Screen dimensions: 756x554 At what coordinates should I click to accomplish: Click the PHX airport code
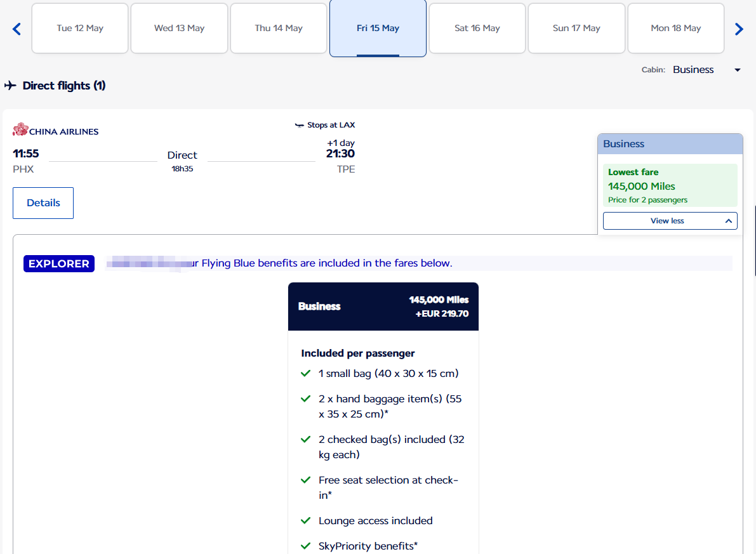point(23,169)
